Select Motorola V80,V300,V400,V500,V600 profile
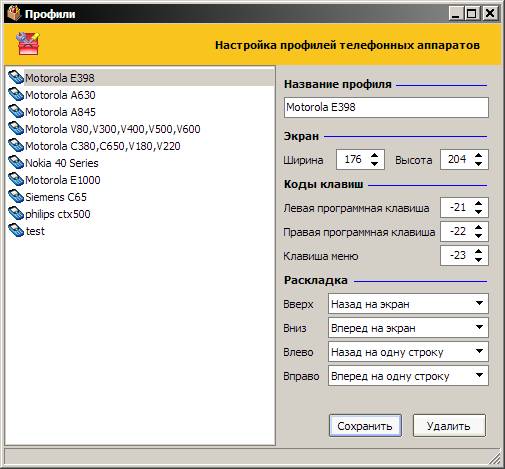 (113, 129)
